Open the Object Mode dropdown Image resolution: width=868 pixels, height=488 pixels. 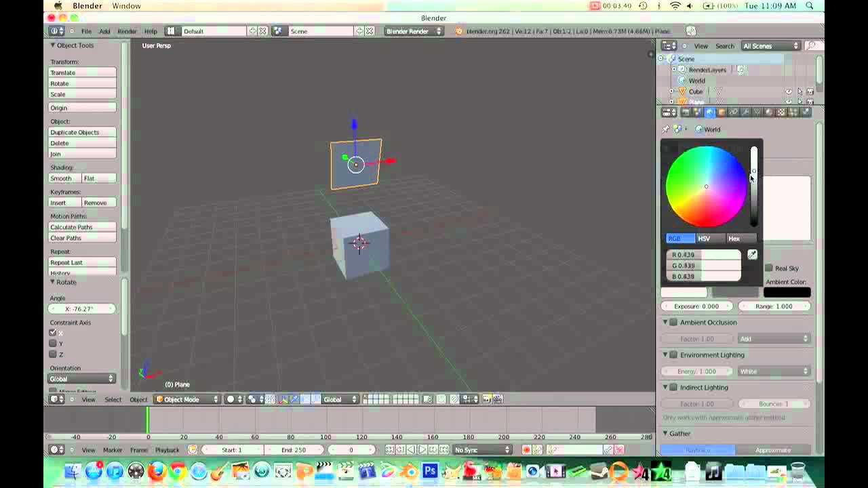coord(187,399)
